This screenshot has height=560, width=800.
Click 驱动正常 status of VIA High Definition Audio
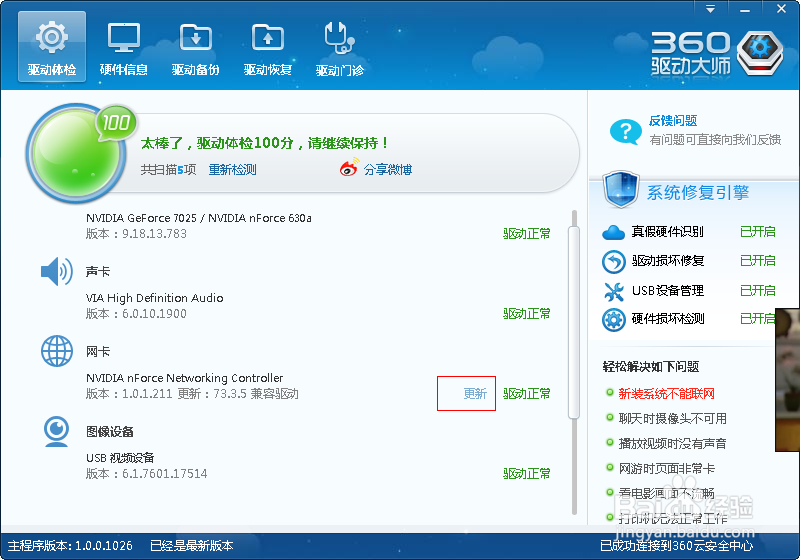click(x=527, y=314)
